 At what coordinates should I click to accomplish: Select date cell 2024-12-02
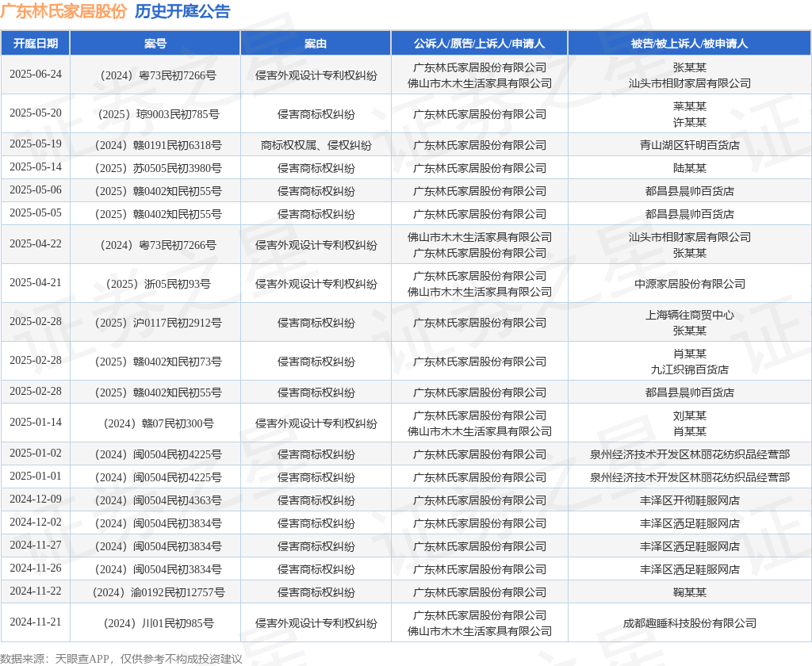35,522
